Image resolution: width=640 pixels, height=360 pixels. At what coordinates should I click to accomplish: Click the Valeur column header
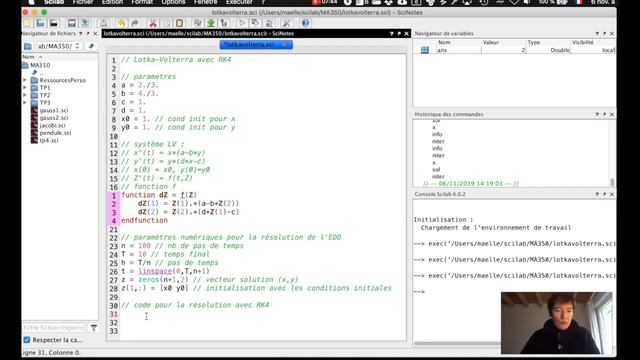click(x=491, y=42)
